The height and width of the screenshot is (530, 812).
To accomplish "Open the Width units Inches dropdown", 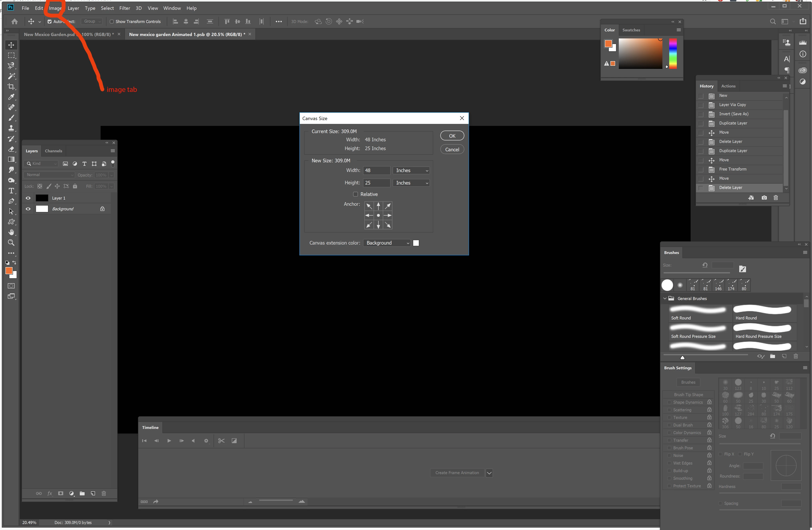I will pyautogui.click(x=411, y=170).
